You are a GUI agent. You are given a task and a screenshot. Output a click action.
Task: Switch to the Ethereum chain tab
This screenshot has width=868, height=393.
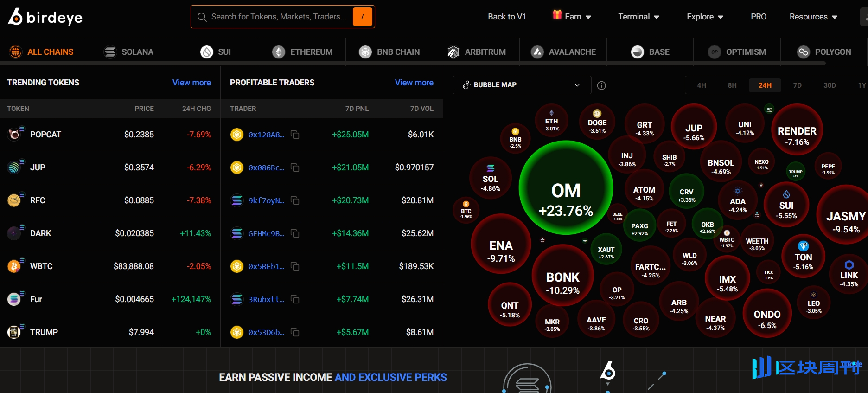[x=302, y=52]
